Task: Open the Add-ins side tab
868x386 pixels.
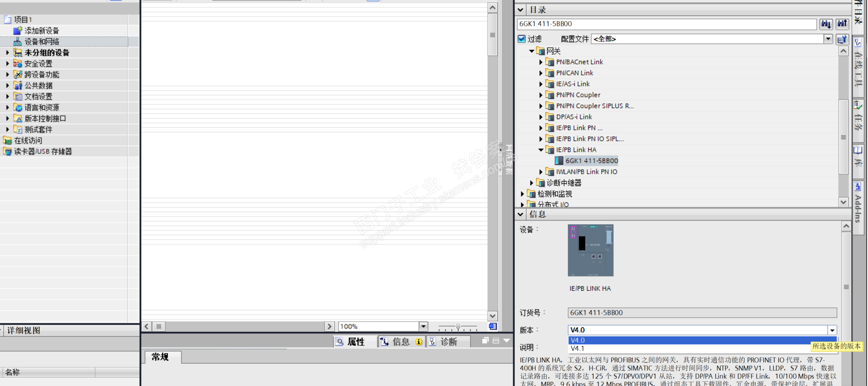Action: (x=858, y=207)
